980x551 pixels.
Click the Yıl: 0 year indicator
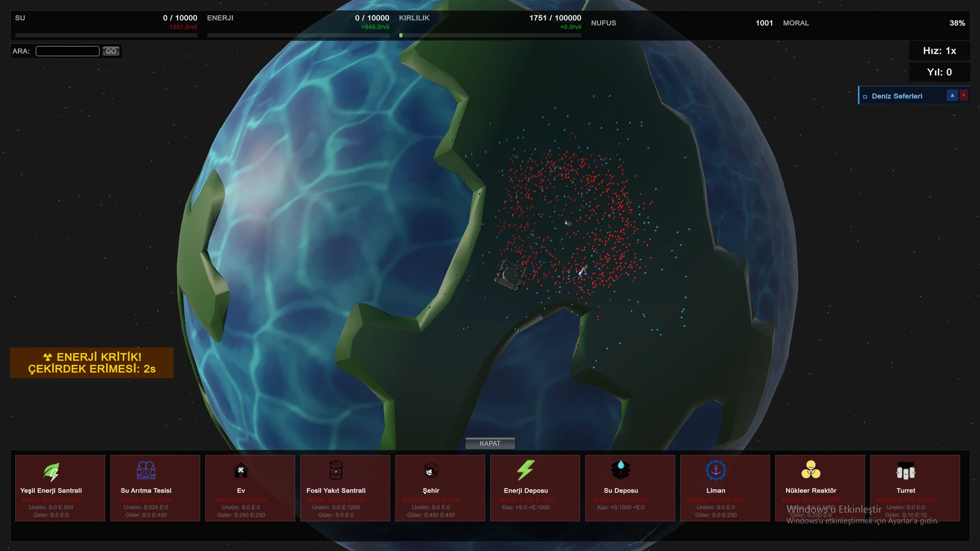pos(939,72)
